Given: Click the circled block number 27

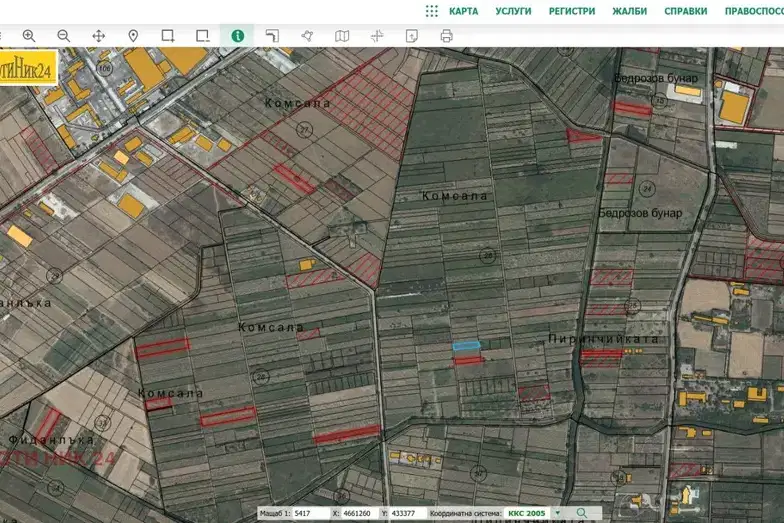Looking at the screenshot, I should [x=304, y=130].
